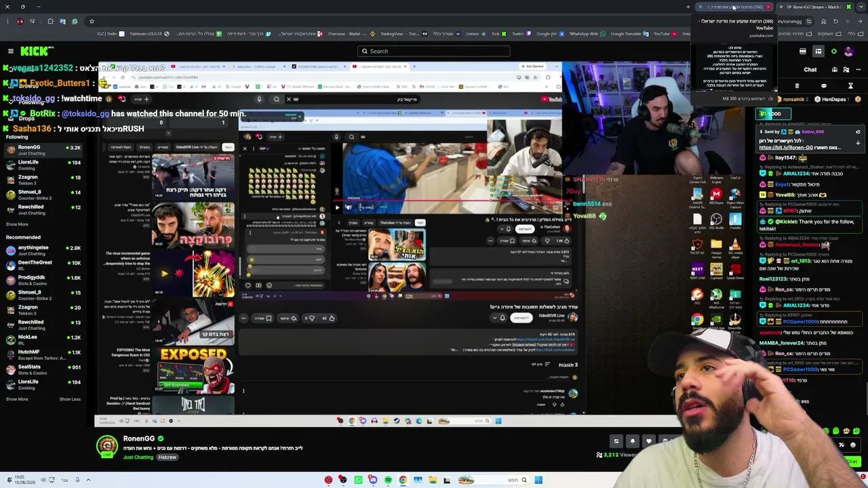Open NickLee channel in Recommended
Screen dimensions: 868x488
(x=42, y=340)
